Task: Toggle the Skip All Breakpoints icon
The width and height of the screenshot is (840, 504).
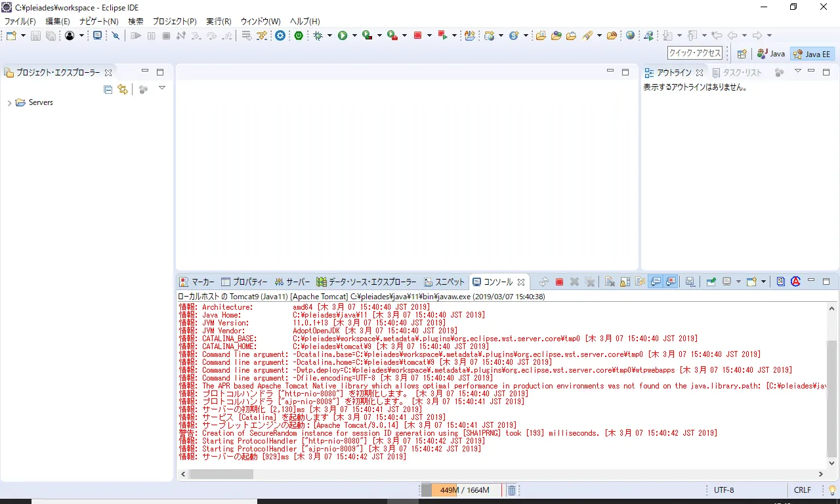Action: [115, 35]
